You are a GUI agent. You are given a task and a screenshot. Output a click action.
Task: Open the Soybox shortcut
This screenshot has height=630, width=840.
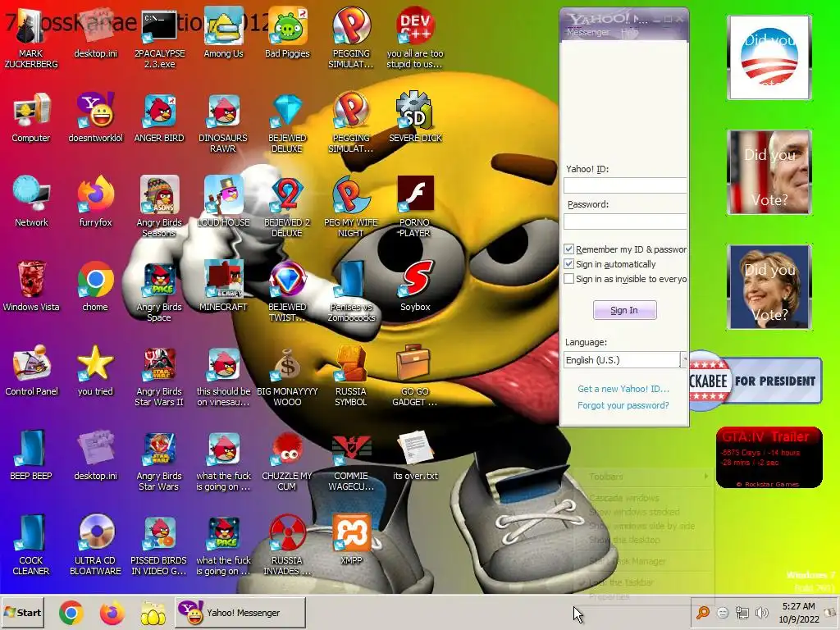tap(415, 286)
